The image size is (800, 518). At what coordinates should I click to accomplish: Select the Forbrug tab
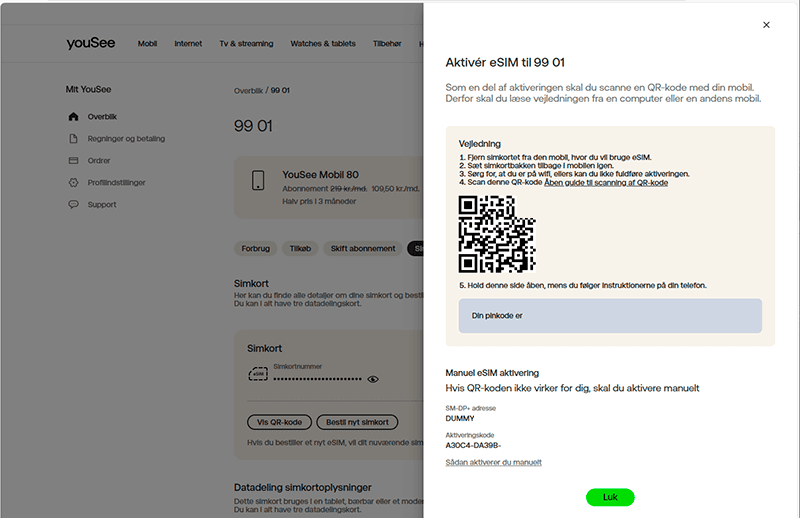pos(258,248)
